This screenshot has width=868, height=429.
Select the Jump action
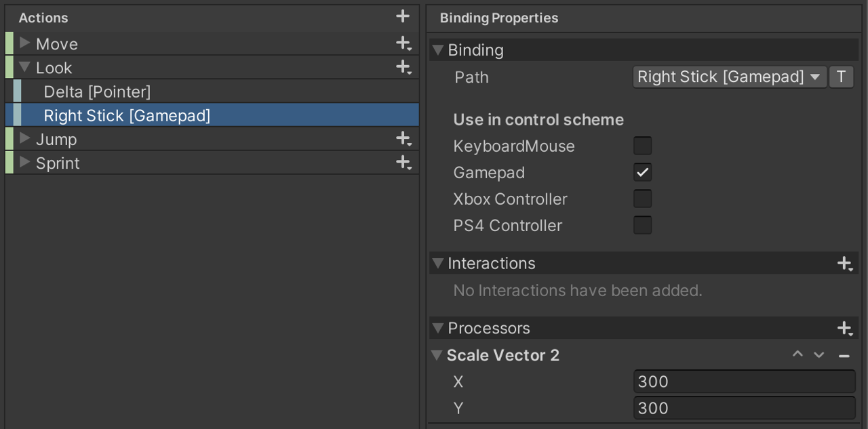[x=58, y=138]
